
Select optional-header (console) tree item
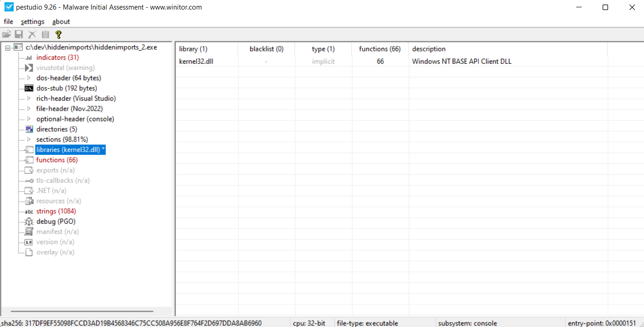[75, 119]
